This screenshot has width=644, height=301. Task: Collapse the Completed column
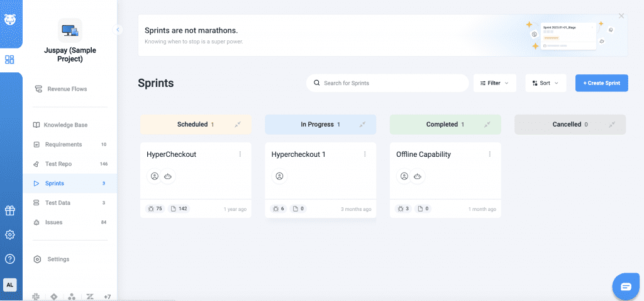(487, 125)
